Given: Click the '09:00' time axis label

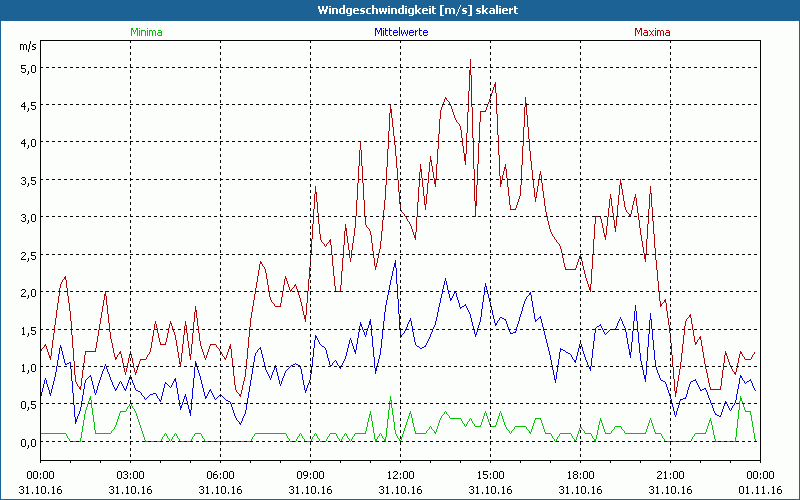Looking at the screenshot, I should [x=310, y=475].
